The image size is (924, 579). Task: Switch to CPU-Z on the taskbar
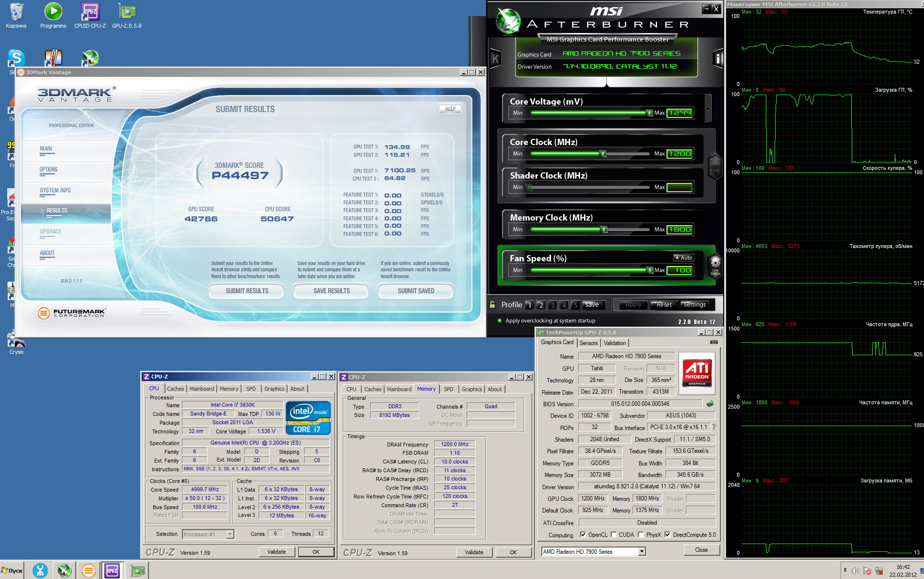(x=112, y=571)
